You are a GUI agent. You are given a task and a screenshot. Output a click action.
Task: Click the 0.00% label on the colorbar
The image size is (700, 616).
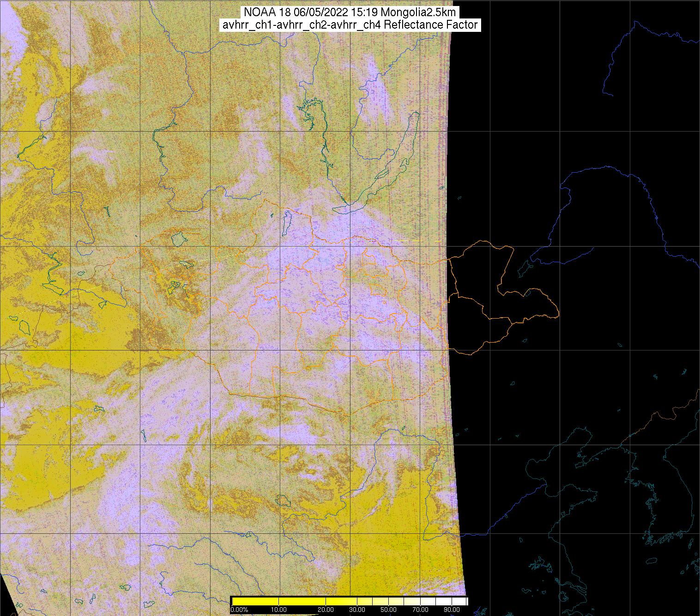(239, 610)
